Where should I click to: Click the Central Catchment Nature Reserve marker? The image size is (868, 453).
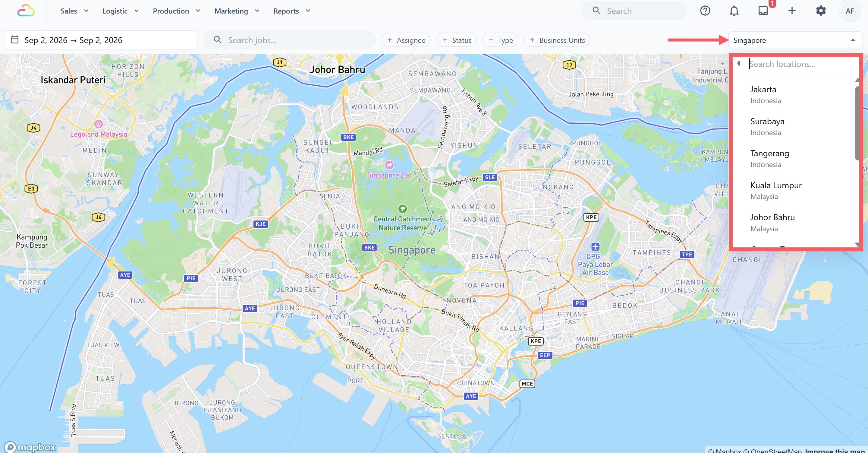pos(402,209)
